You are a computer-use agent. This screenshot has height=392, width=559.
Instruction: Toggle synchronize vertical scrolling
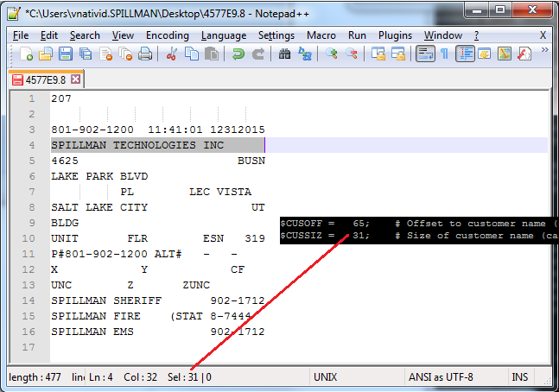click(x=378, y=54)
